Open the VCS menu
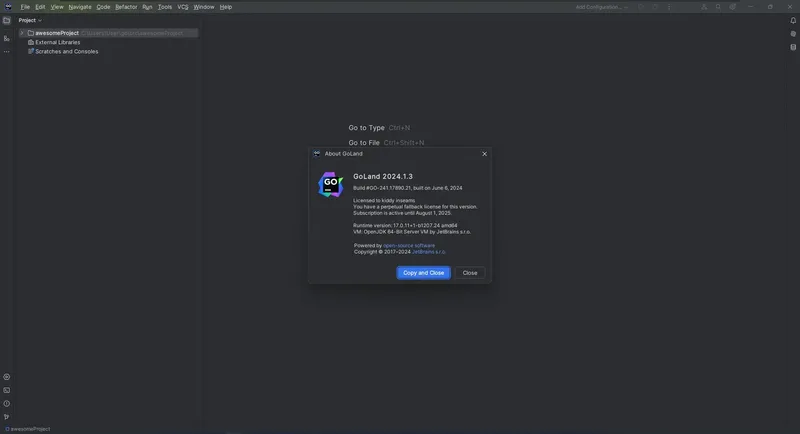The height and width of the screenshot is (434, 800). pos(183,7)
